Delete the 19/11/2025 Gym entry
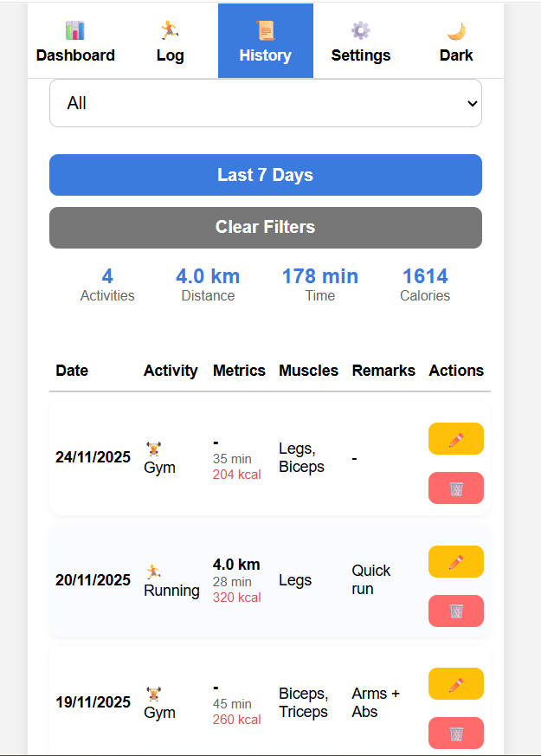This screenshot has width=541, height=756. pos(455,733)
